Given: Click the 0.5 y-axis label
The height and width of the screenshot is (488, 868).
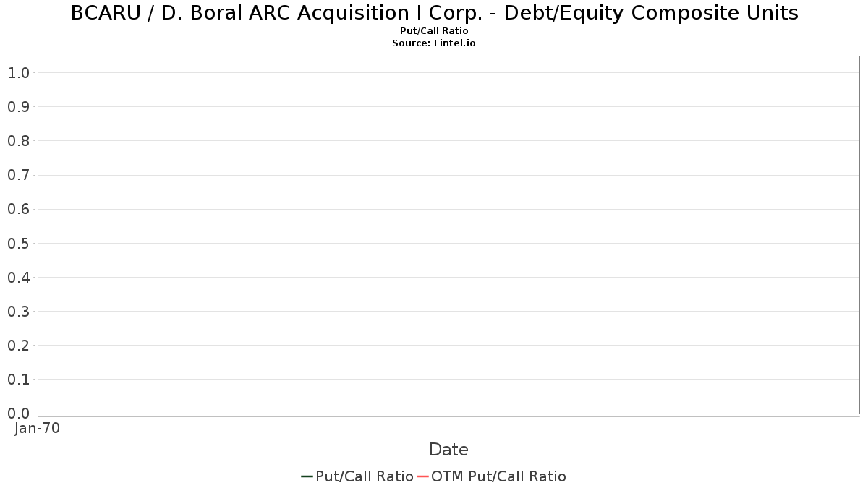Looking at the screenshot, I should 18,243.
